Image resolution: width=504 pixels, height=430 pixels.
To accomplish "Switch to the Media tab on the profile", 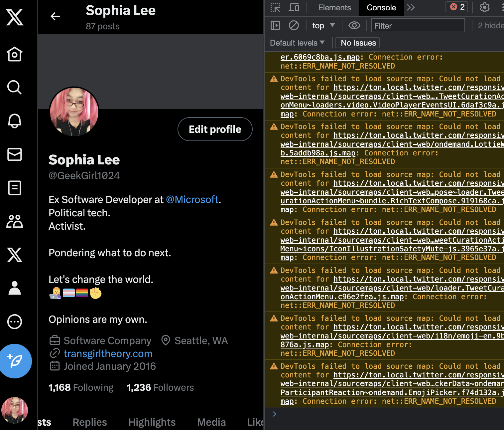I will click(211, 422).
